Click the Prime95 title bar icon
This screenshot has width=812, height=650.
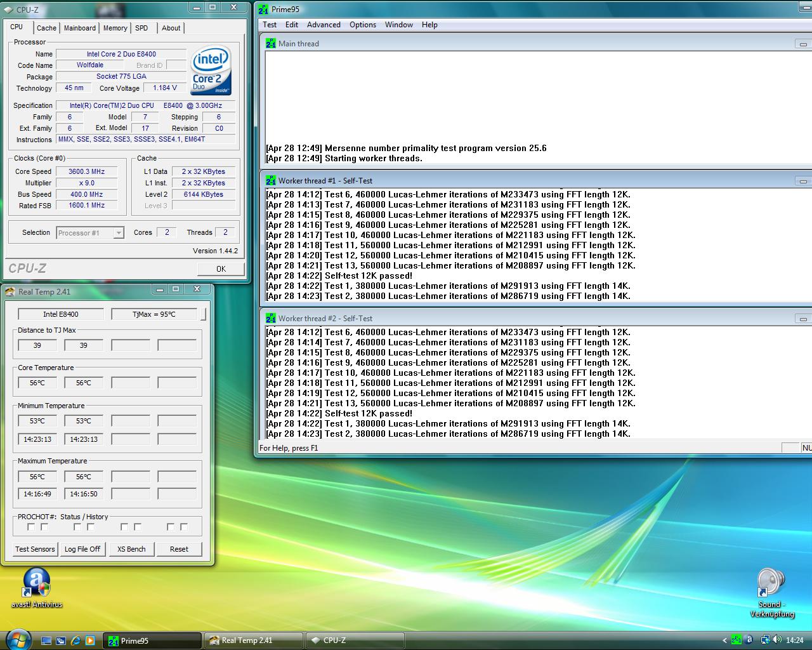point(263,10)
